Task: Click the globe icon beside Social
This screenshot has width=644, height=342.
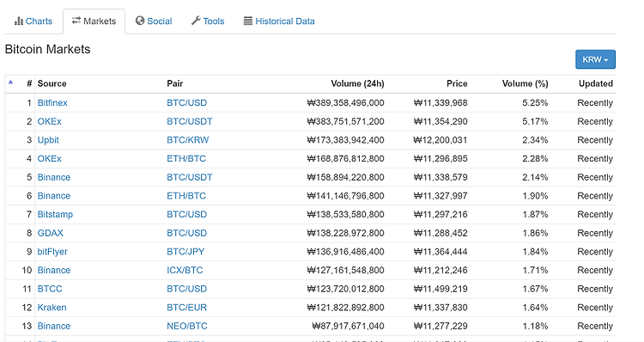Action: point(140,21)
